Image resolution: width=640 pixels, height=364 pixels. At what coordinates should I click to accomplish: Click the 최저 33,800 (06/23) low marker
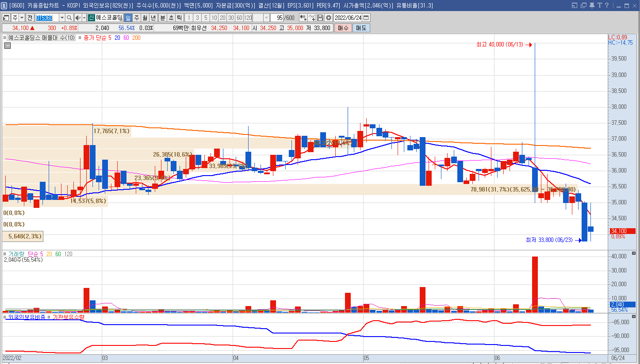click(x=553, y=240)
